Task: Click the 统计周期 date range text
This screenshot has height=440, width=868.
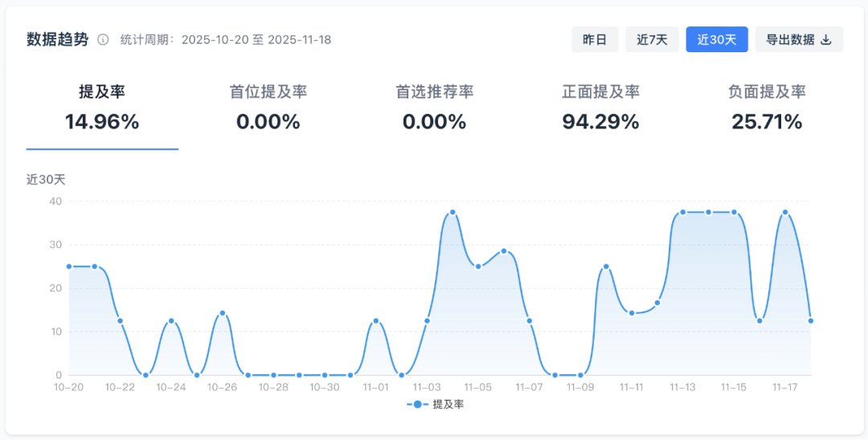Action: (x=226, y=40)
